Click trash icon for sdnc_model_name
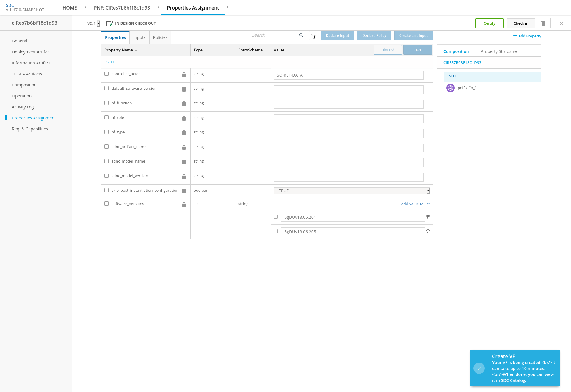 point(184,162)
